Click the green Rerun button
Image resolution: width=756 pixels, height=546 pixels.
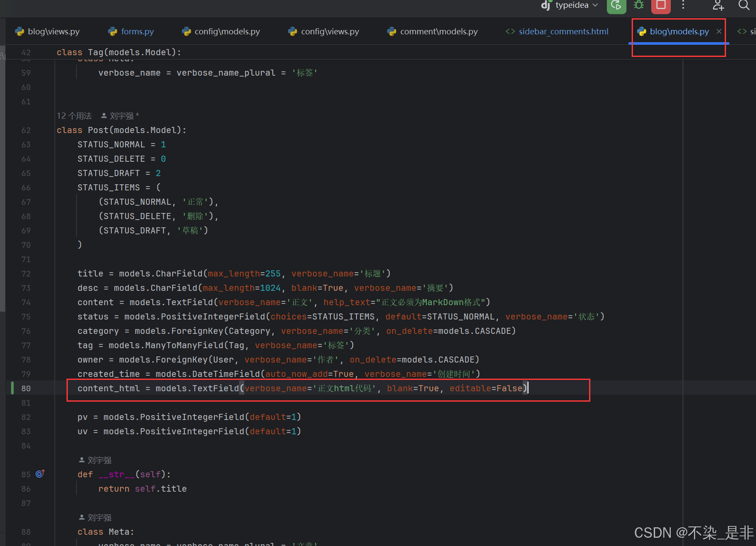coord(616,5)
